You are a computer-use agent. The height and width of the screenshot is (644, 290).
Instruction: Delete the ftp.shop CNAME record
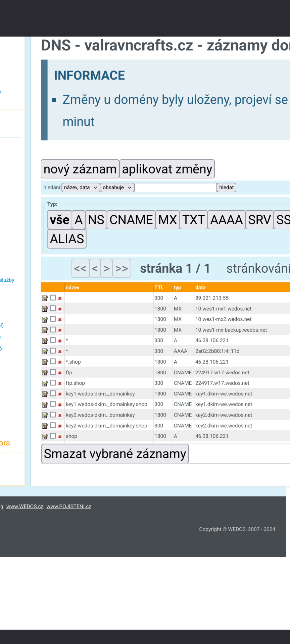pos(60,383)
